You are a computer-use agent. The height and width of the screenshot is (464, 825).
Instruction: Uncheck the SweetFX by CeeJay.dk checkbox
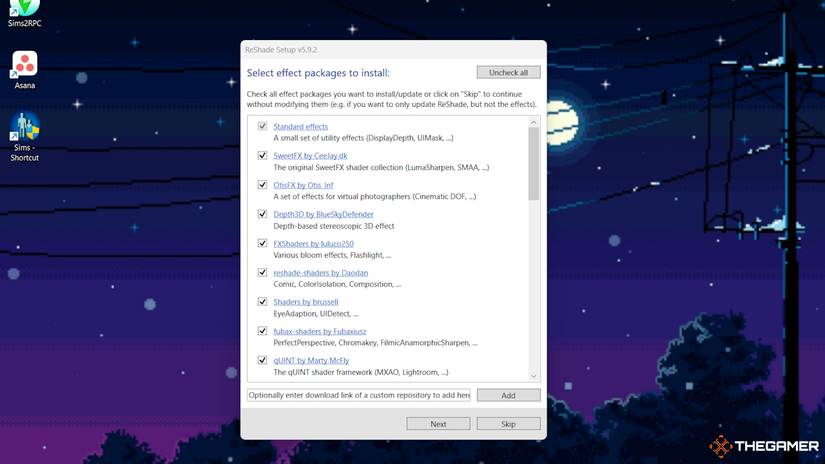pyautogui.click(x=262, y=156)
